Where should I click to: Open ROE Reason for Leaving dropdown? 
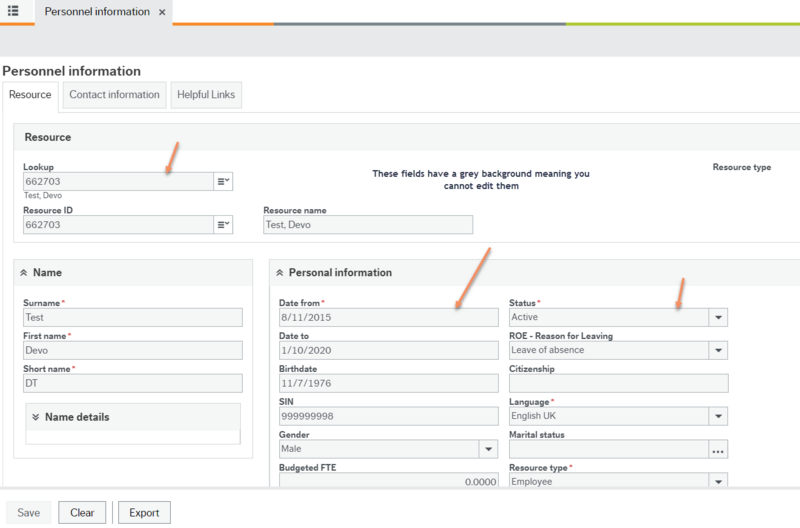tap(717, 350)
